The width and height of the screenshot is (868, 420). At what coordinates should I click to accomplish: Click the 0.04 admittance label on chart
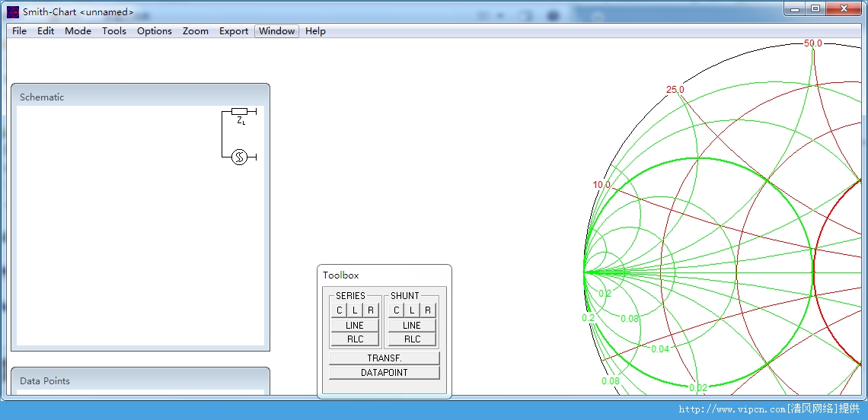click(660, 349)
